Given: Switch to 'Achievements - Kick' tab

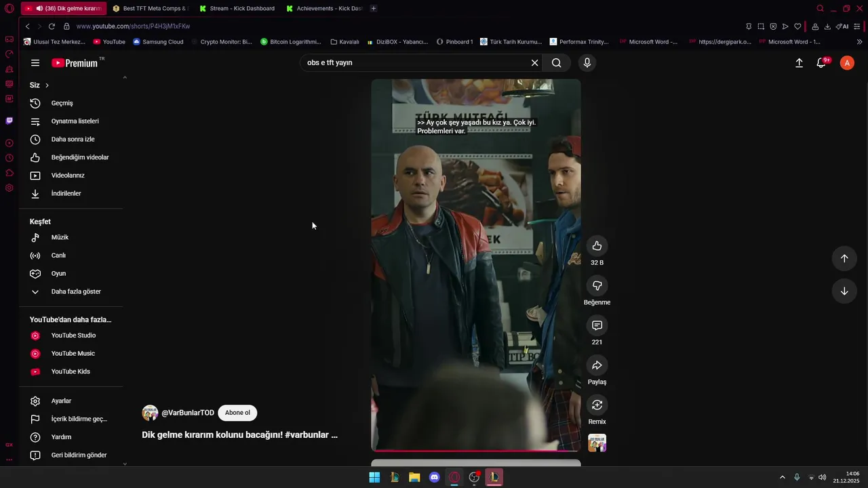Looking at the screenshot, I should (324, 8).
